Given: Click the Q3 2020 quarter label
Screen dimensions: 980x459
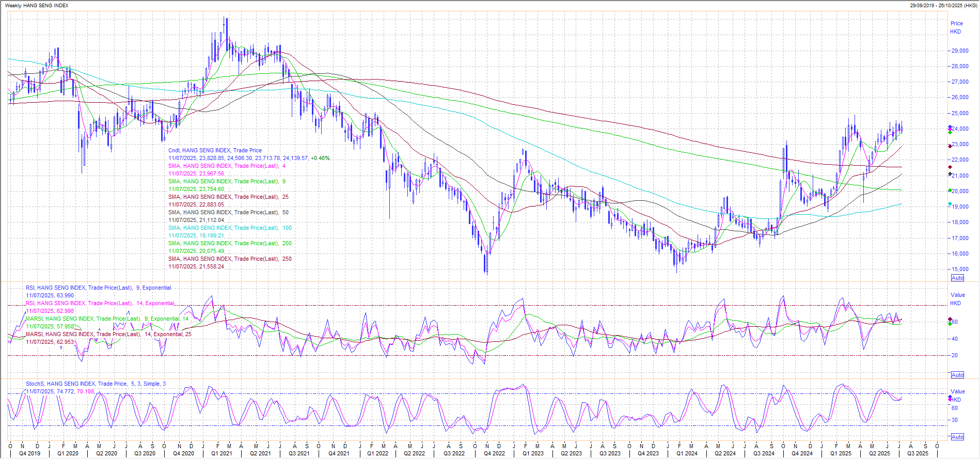Looking at the screenshot, I should [x=145, y=454].
